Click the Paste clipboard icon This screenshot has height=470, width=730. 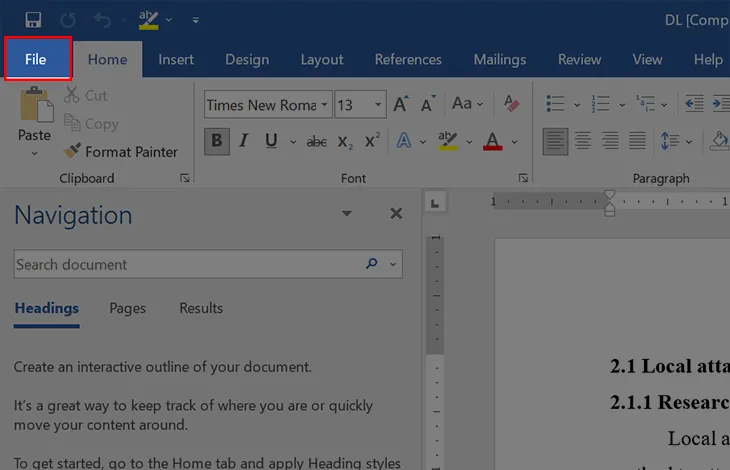click(36, 105)
